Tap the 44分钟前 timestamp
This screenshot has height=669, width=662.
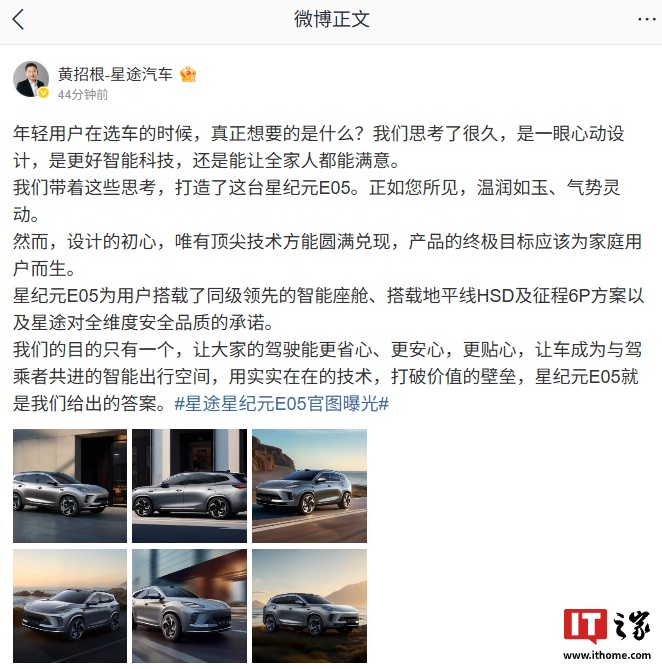(83, 94)
